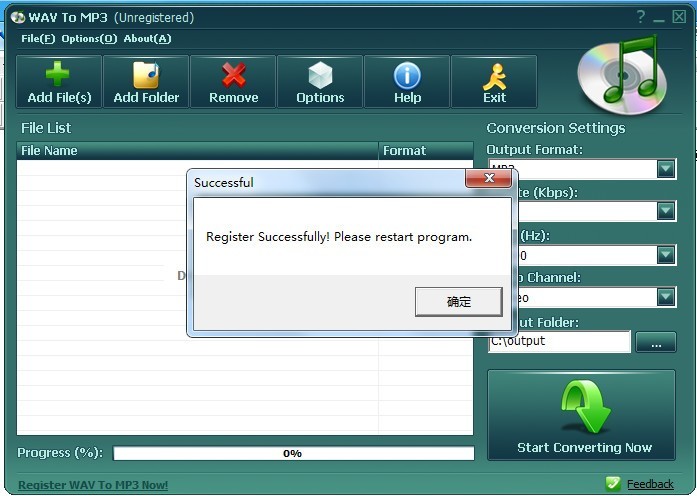The height and width of the screenshot is (496, 697).
Task: Open the Help info button
Action: [407, 82]
